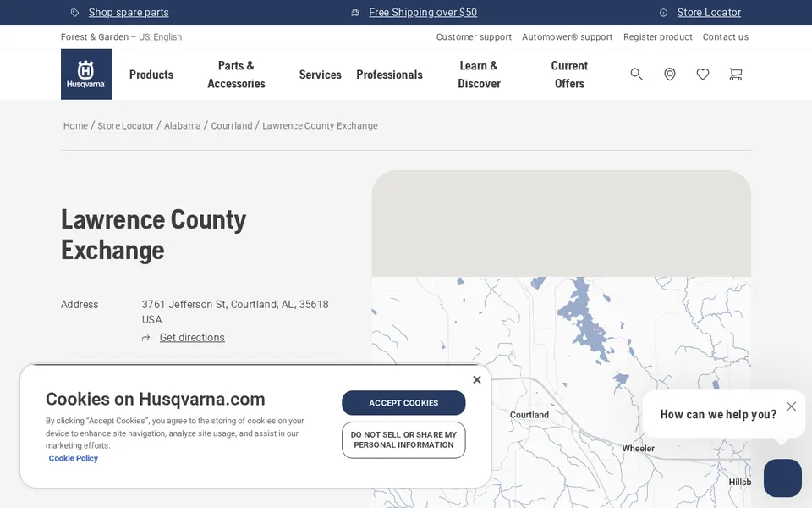Open the Professionals menu
The width and height of the screenshot is (812, 508).
point(389,75)
